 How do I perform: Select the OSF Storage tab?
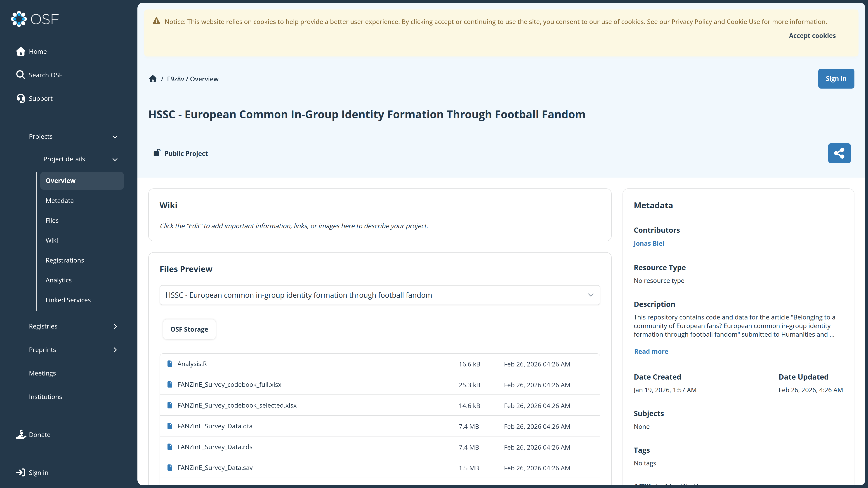point(189,329)
